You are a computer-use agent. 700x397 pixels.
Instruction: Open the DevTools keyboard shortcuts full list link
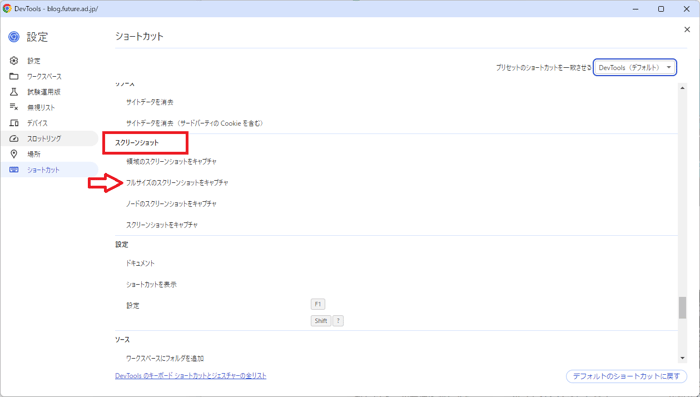pyautogui.click(x=191, y=376)
